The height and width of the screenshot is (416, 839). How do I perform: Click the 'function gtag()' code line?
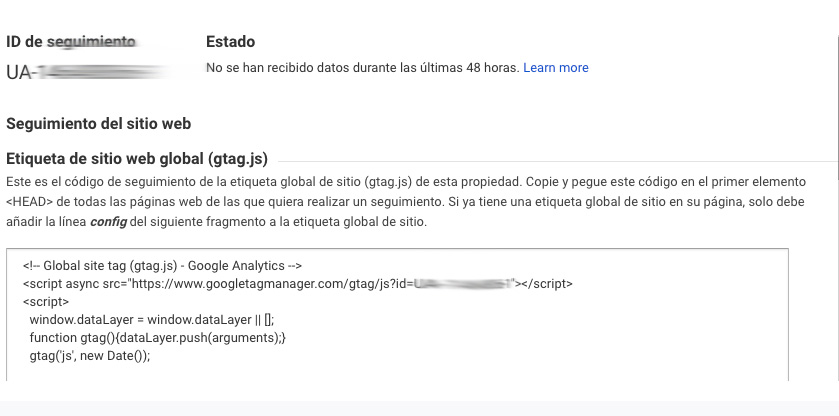pyautogui.click(x=158, y=338)
